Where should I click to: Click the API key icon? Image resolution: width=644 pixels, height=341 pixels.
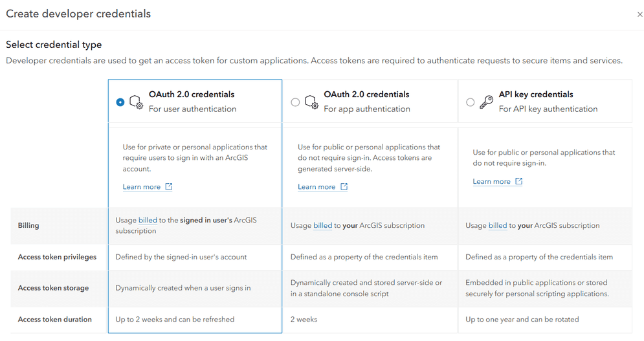point(486,102)
